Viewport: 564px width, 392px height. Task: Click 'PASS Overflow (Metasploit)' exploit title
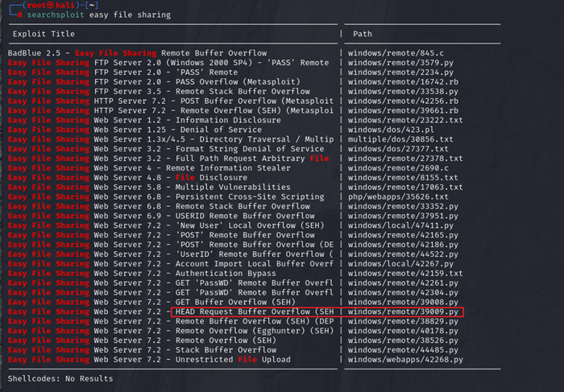coord(238,82)
